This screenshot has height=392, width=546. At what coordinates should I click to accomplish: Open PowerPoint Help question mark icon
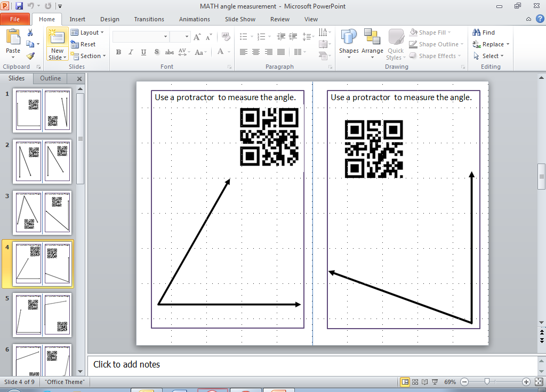click(540, 19)
